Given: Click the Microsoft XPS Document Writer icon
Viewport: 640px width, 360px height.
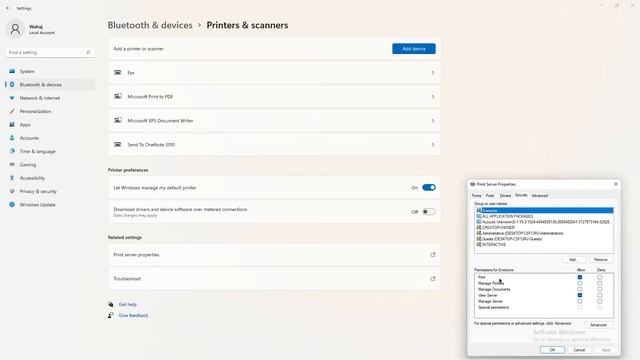Looking at the screenshot, I should (118, 120).
